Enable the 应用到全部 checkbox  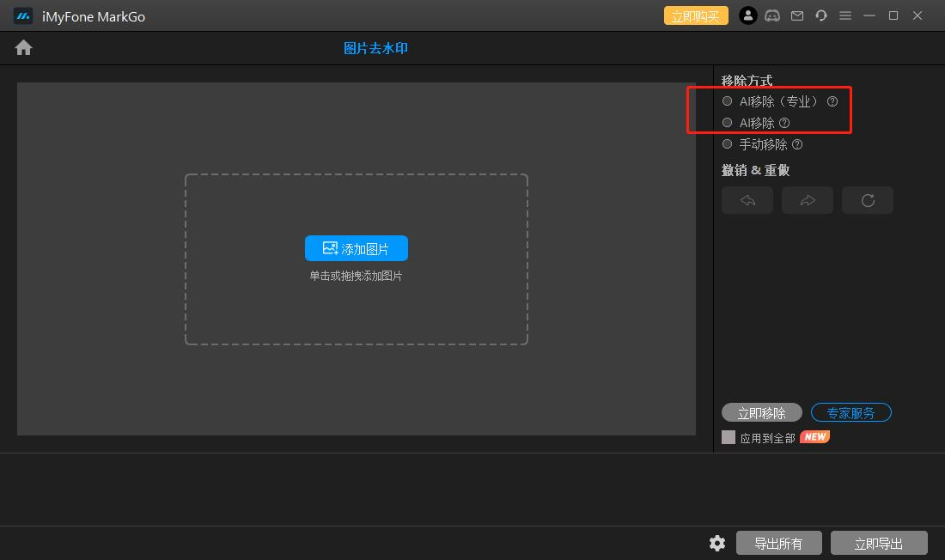pos(729,437)
